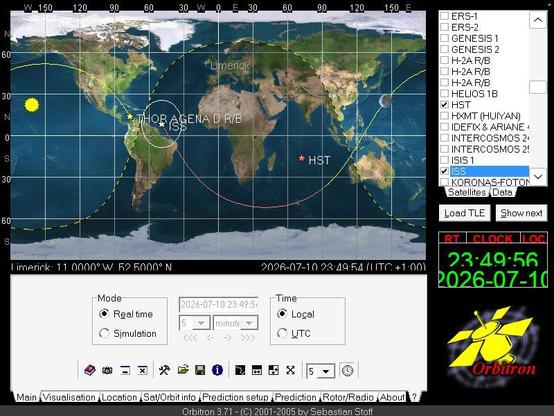Click the LOC clock label
The height and width of the screenshot is (416, 554).
pos(534,239)
